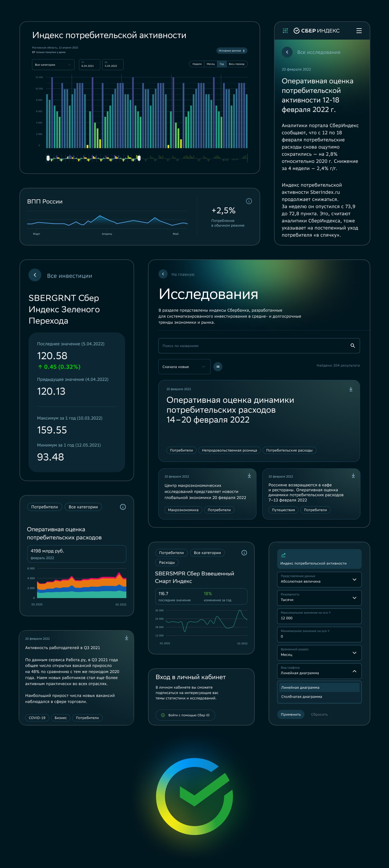Image resolution: width=389 pixels, height=868 pixels.
Task: Click the Расходы tag in the SBERSMPR card
Action: (167, 562)
